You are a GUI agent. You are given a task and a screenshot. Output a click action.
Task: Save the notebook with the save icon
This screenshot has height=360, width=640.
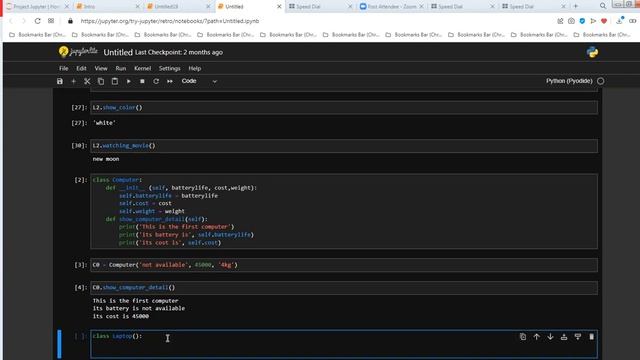pyautogui.click(x=60, y=81)
